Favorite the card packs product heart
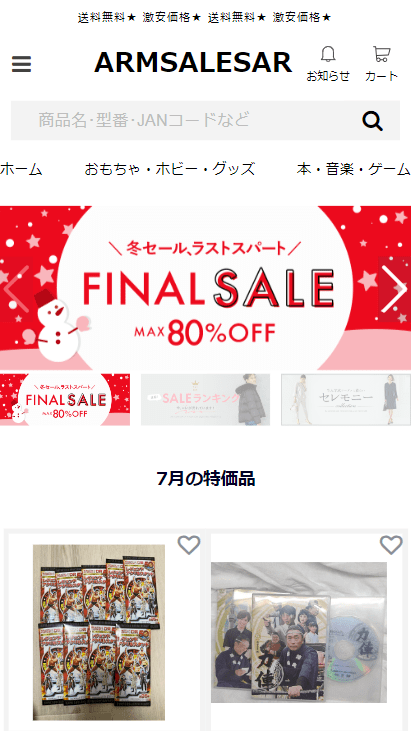This screenshot has width=411, height=731. point(189,545)
